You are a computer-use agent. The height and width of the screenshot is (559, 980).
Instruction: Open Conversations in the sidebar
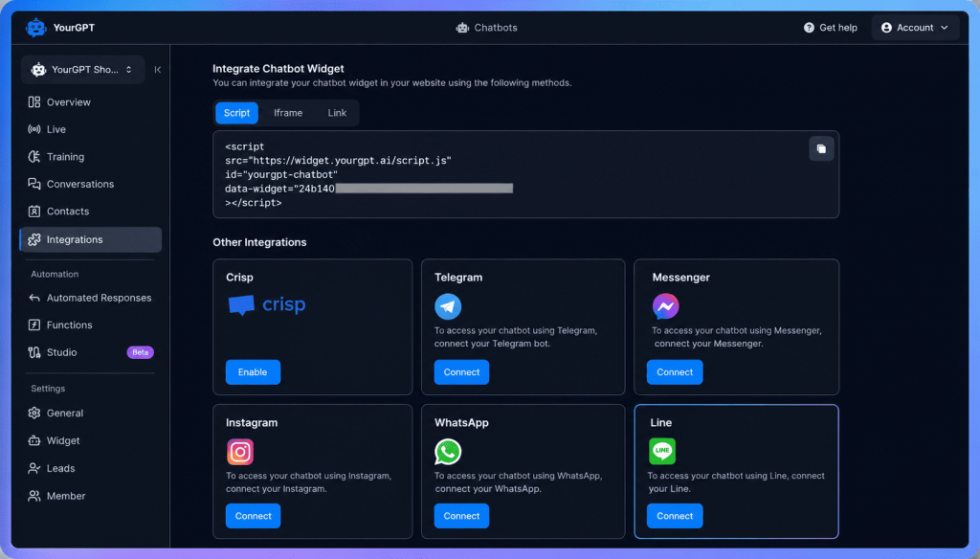tap(91, 184)
